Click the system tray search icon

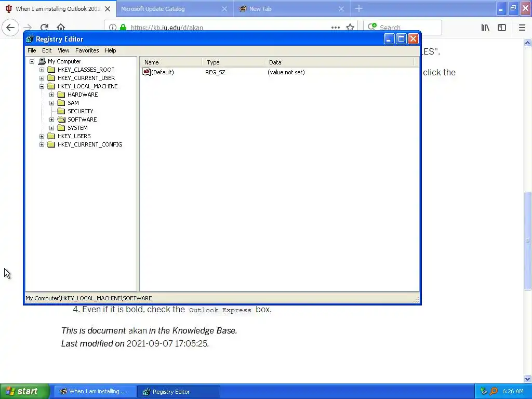tap(494, 391)
